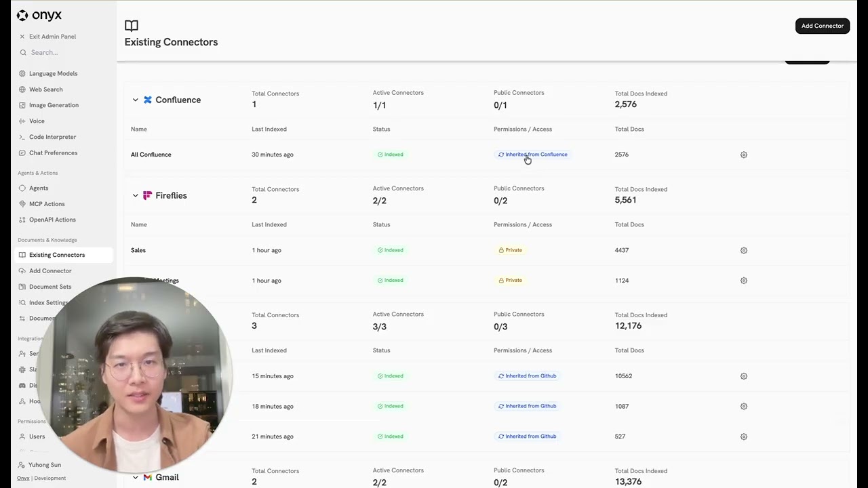
Task: Click the Onyx logo in the sidebar
Action: [x=39, y=16]
